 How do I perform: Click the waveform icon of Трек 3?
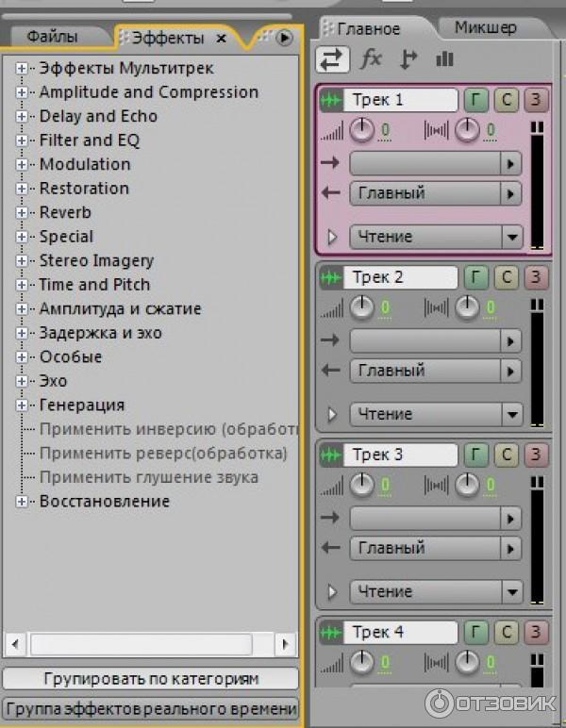[331, 455]
